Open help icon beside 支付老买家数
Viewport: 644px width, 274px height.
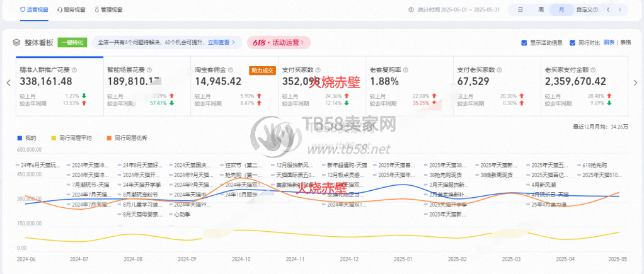(x=500, y=71)
